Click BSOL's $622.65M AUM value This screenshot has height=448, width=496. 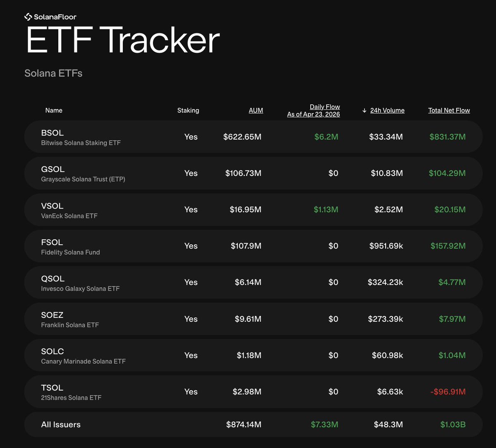point(242,137)
